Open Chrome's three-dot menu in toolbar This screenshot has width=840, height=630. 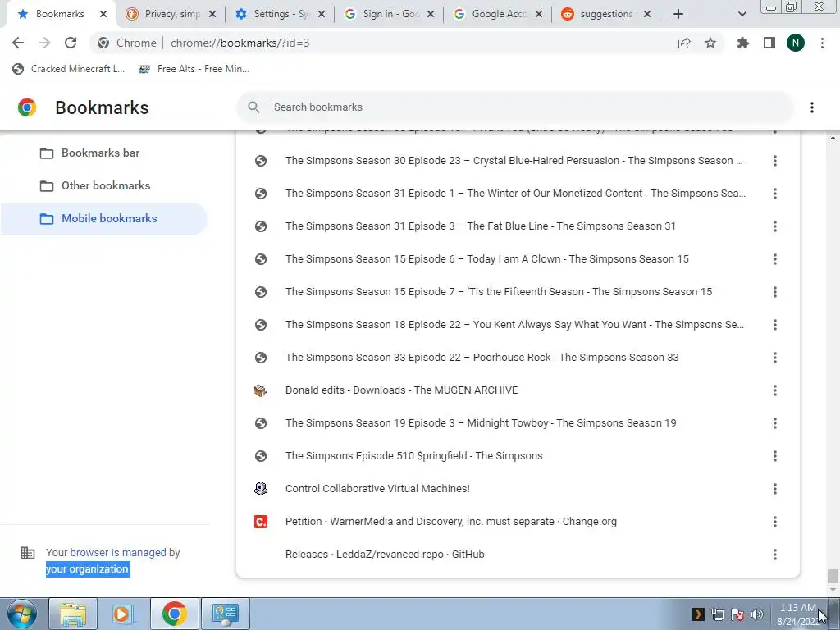[x=822, y=43]
